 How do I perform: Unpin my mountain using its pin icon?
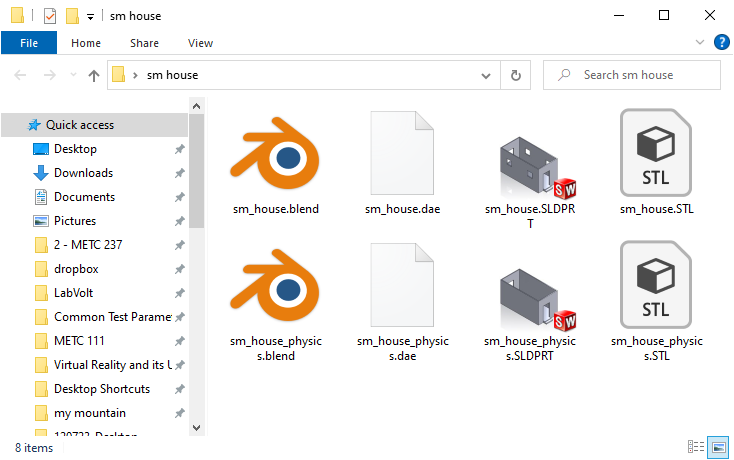pyautogui.click(x=180, y=413)
